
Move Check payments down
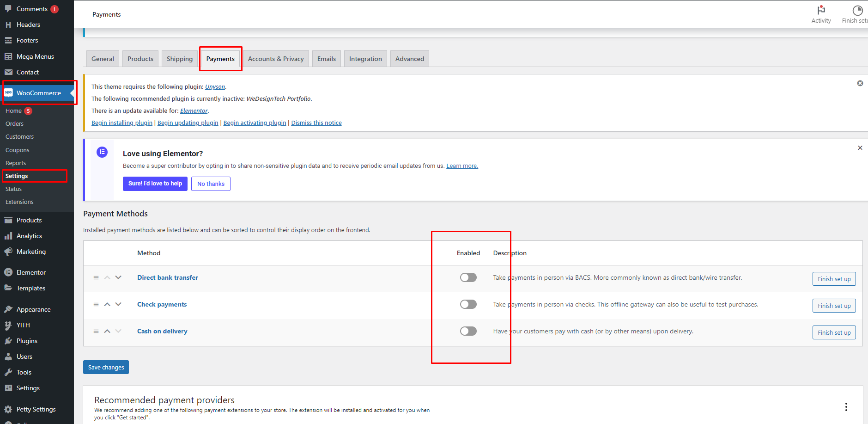coord(118,304)
